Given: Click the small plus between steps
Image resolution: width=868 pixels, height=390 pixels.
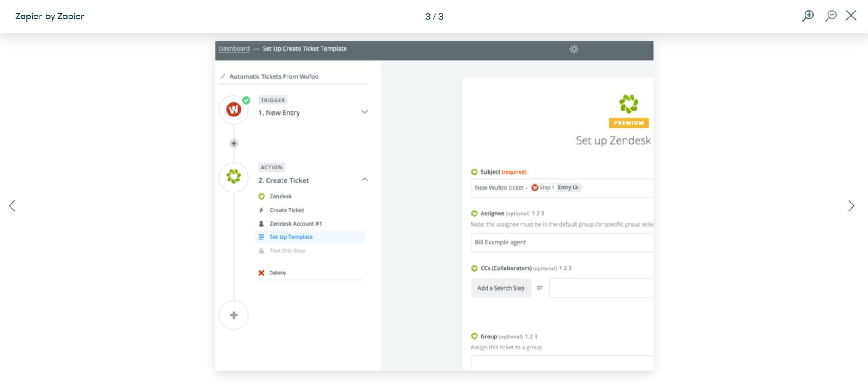Looking at the screenshot, I should coord(234,144).
